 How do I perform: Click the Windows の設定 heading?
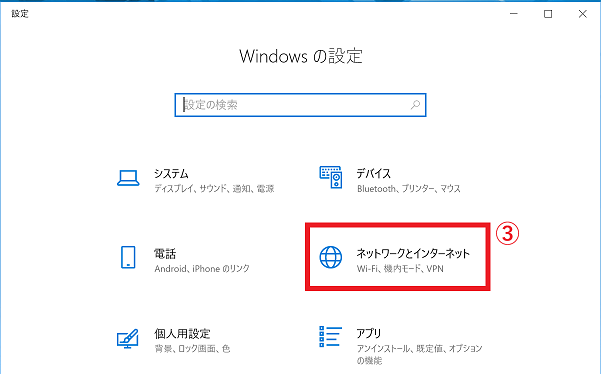tap(301, 56)
